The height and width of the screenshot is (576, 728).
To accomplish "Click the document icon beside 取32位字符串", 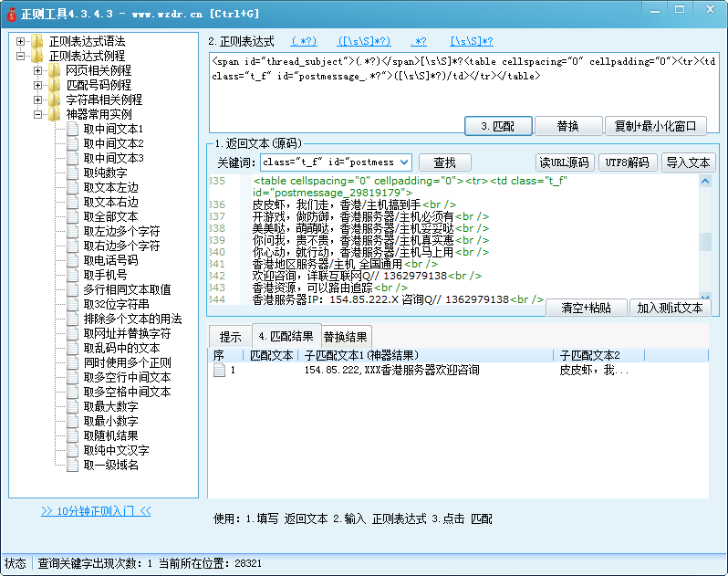I will [72, 304].
